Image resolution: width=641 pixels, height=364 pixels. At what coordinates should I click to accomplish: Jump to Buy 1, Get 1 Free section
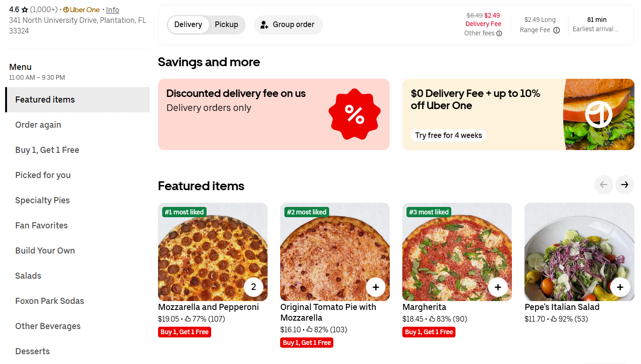pyautogui.click(x=47, y=150)
